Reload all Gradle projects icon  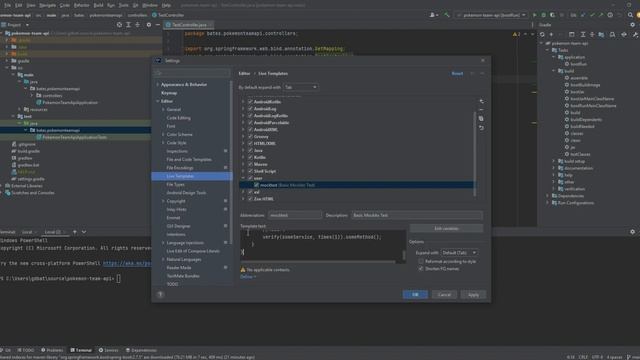pyautogui.click(x=542, y=35)
